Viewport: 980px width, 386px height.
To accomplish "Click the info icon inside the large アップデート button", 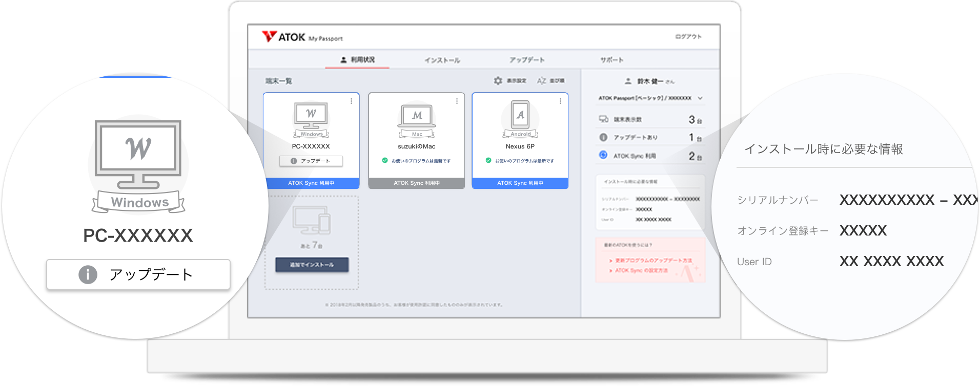I will [88, 274].
